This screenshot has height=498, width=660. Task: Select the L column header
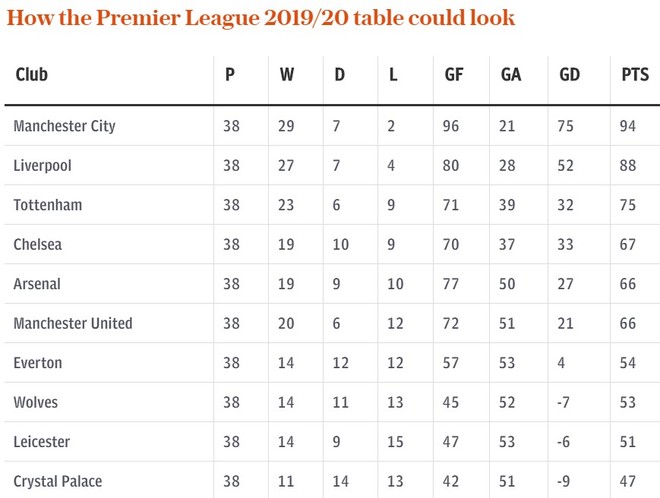click(x=393, y=75)
